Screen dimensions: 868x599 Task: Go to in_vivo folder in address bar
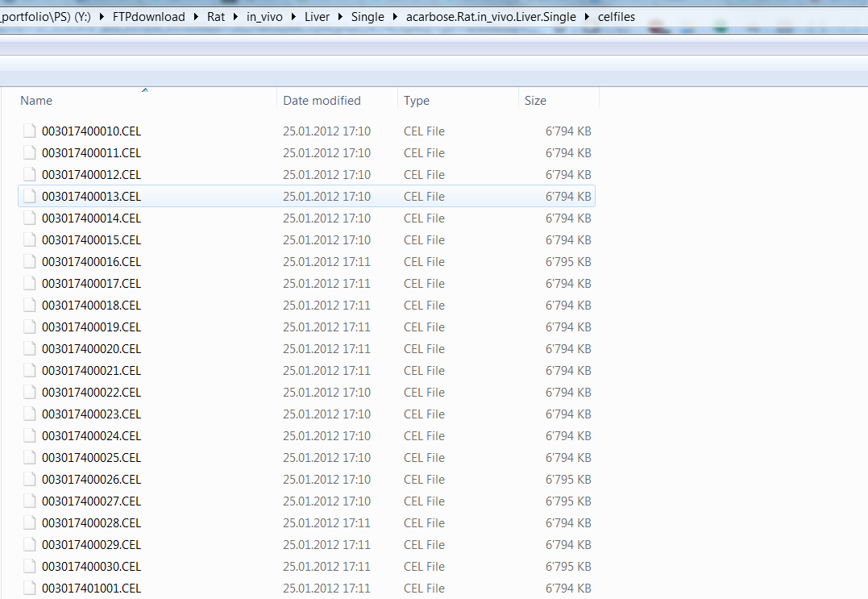(264, 17)
